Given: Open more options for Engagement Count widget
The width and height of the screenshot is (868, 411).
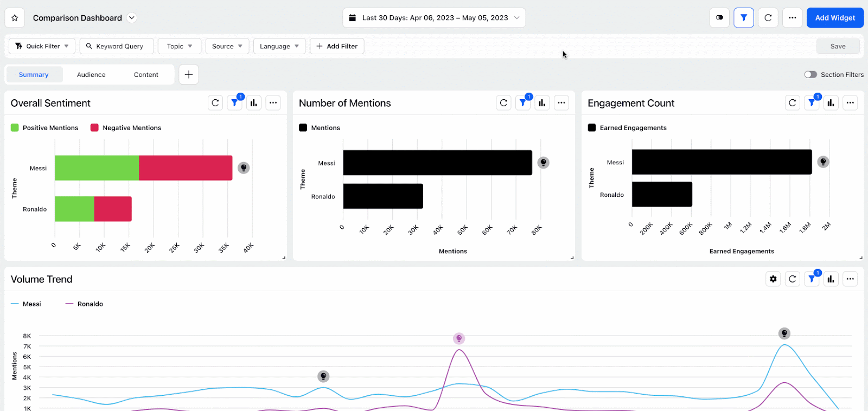Looking at the screenshot, I should [850, 103].
